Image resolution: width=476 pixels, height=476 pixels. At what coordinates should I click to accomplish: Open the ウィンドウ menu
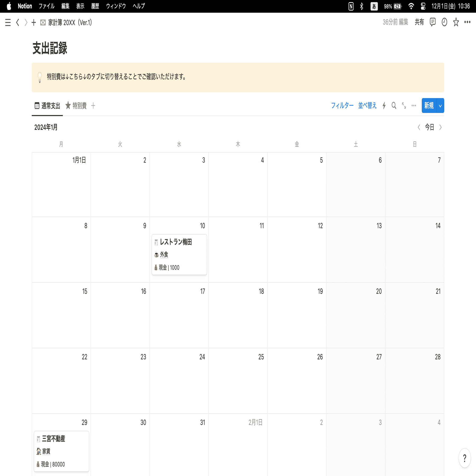click(x=116, y=6)
